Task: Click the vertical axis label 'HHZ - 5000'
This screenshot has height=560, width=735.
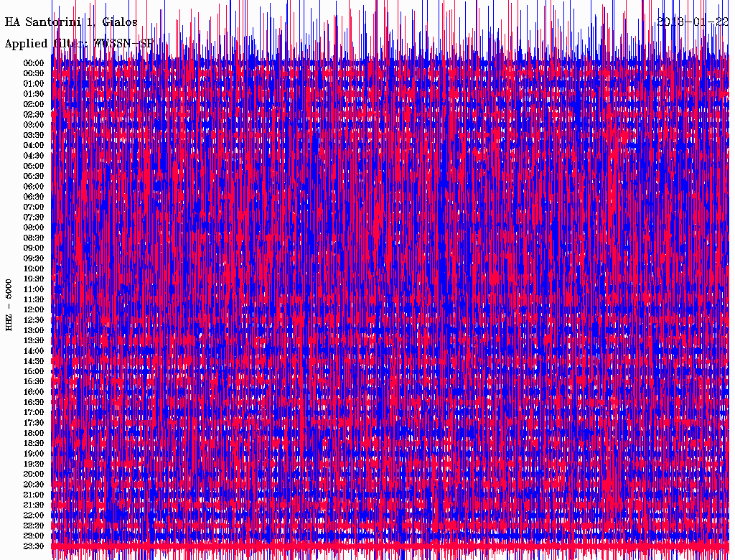Action: pyautogui.click(x=9, y=305)
